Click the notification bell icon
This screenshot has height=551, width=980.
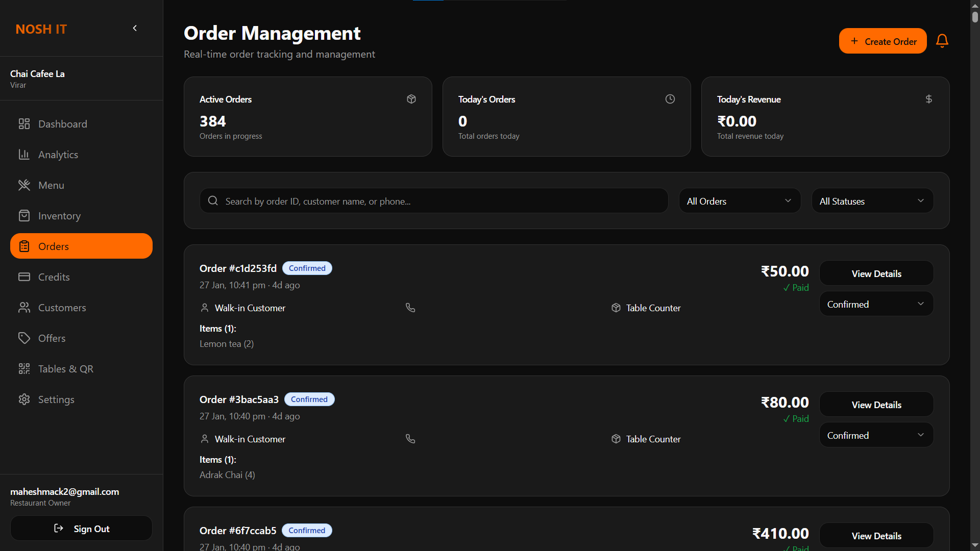pyautogui.click(x=942, y=41)
